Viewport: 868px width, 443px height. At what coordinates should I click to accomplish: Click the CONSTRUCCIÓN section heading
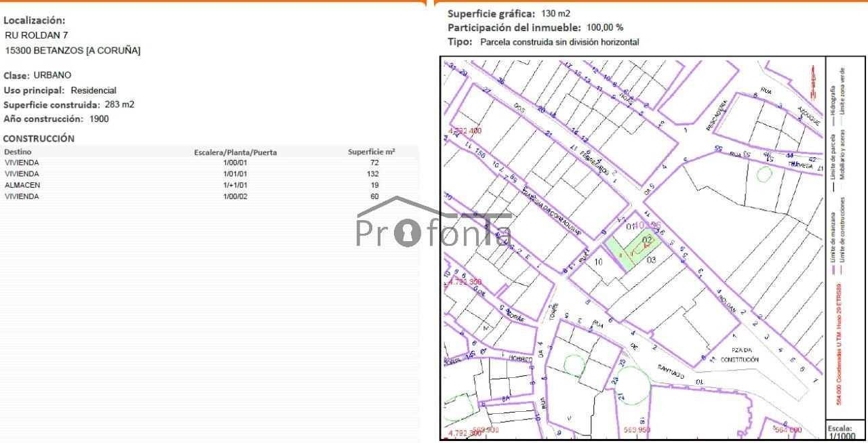coord(39,138)
